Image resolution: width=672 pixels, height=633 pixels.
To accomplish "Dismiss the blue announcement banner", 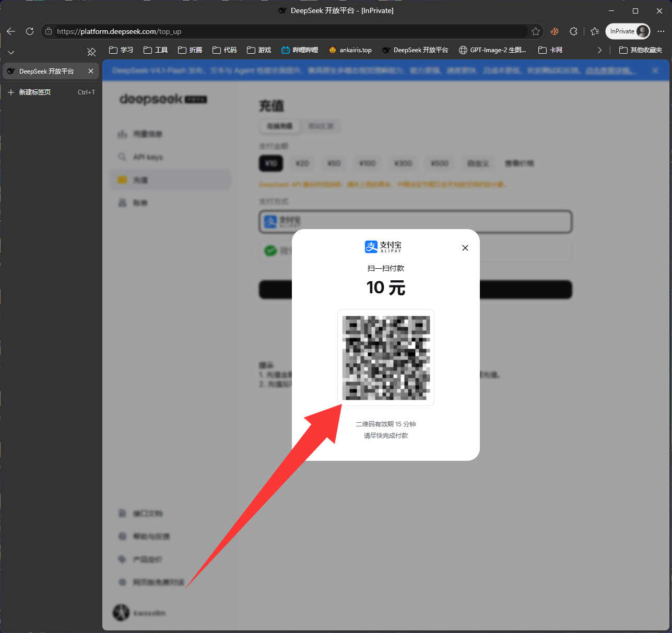I will coord(655,70).
